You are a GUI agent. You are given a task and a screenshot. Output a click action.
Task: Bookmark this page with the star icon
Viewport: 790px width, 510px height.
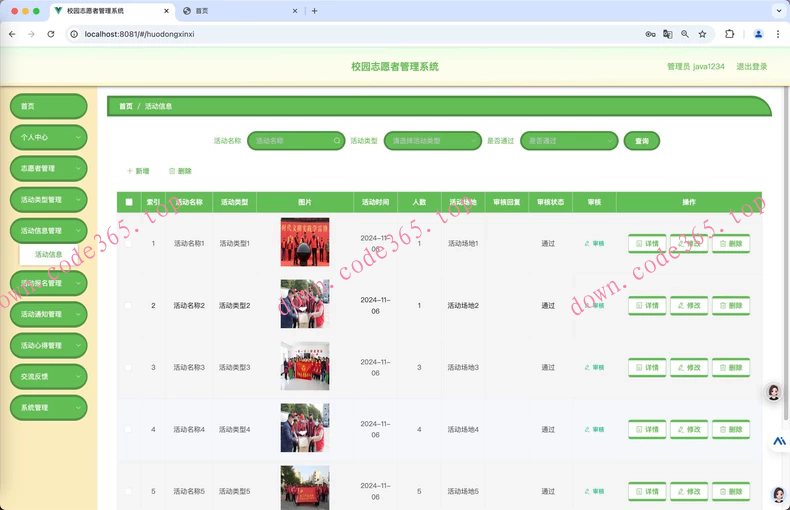coord(702,34)
